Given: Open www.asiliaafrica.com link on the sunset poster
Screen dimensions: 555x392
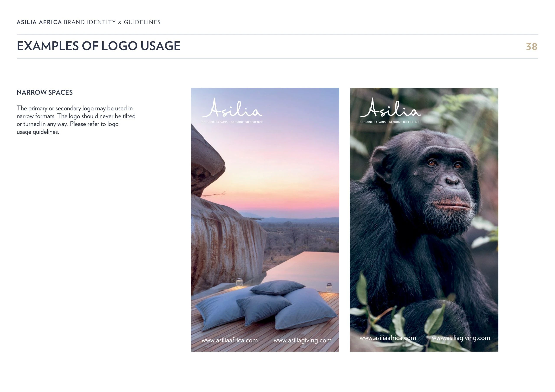Looking at the screenshot, I should pos(230,340).
